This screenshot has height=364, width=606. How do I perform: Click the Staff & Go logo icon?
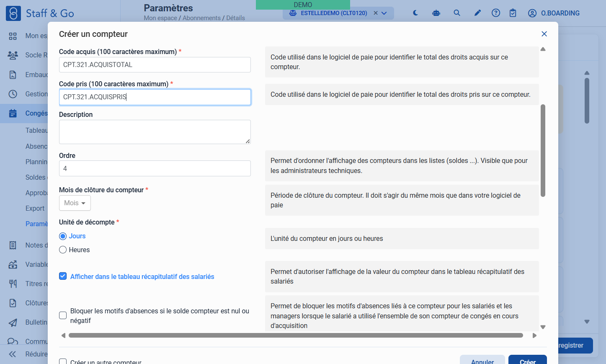[13, 13]
